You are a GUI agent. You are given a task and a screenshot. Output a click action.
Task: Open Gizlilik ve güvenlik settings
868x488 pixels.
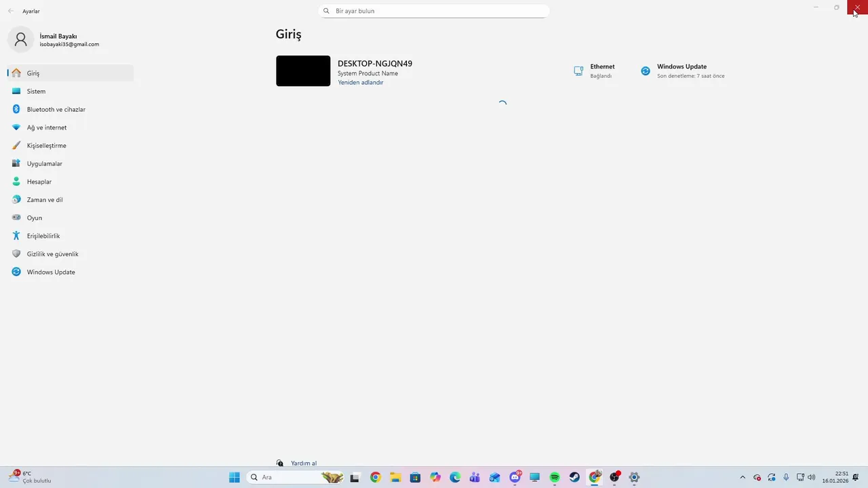[71, 254]
